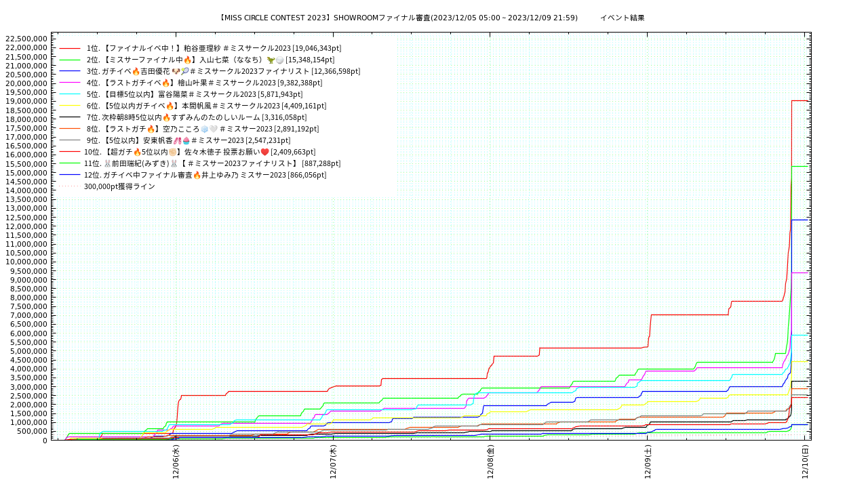Click the x-axis date label 12/06(水)

[x=176, y=462]
